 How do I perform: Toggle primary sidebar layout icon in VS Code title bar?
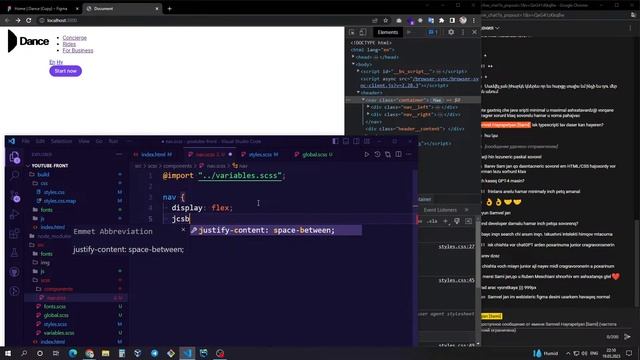point(335,141)
